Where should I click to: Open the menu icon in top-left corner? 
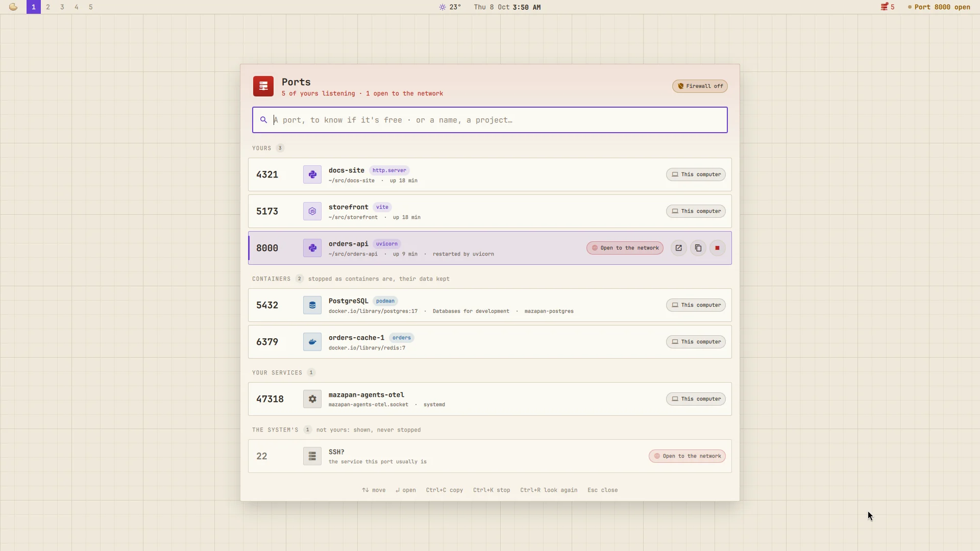pos(13,7)
